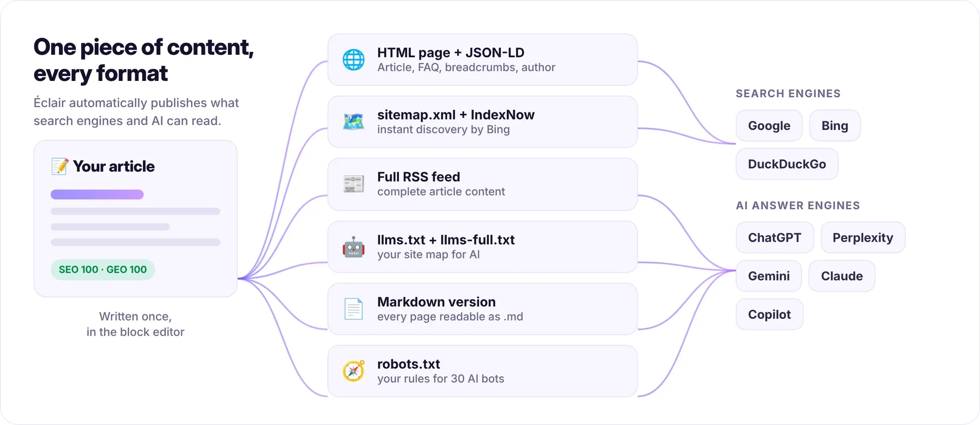980x425 pixels.
Task: Click the memo pencil icon beside Your article
Action: [x=60, y=166]
